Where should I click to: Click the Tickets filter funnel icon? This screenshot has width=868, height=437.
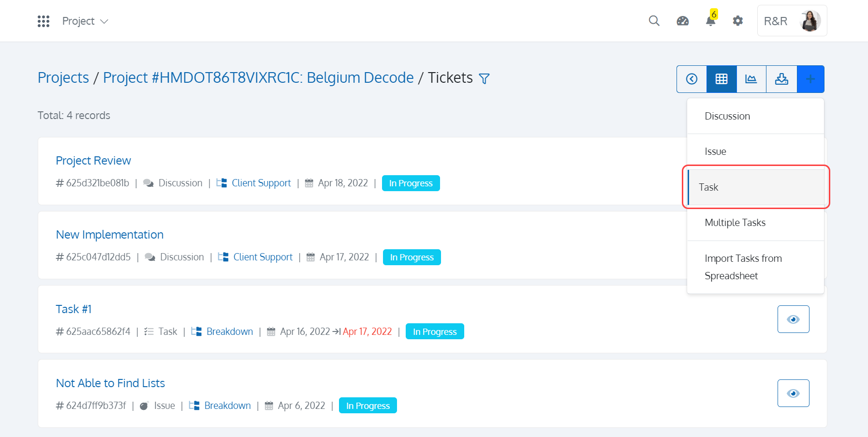(x=484, y=78)
